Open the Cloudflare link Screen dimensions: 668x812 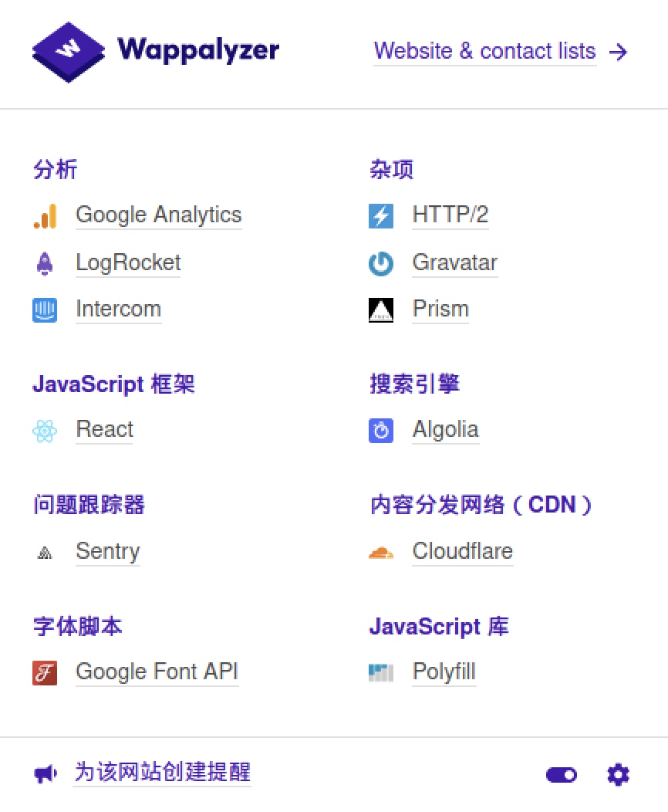click(x=463, y=551)
